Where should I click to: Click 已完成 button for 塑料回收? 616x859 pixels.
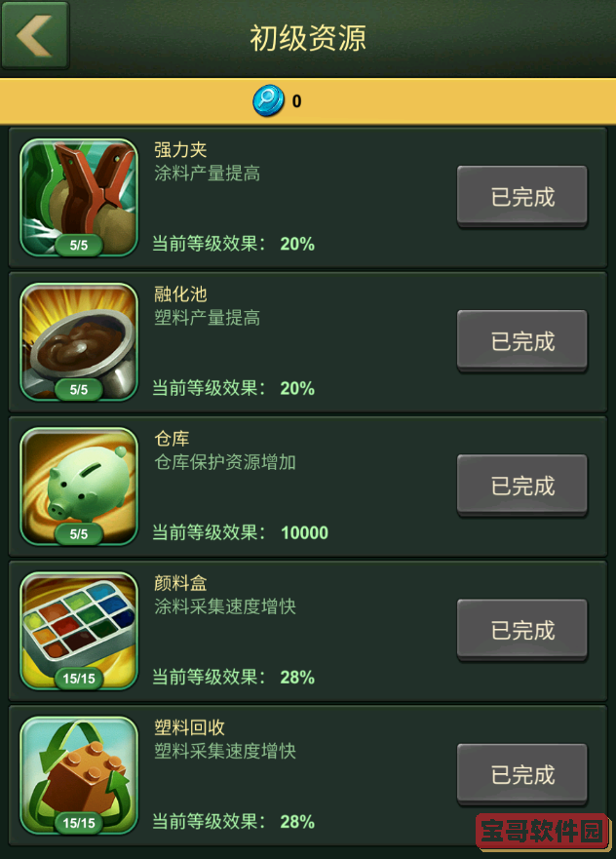click(522, 774)
